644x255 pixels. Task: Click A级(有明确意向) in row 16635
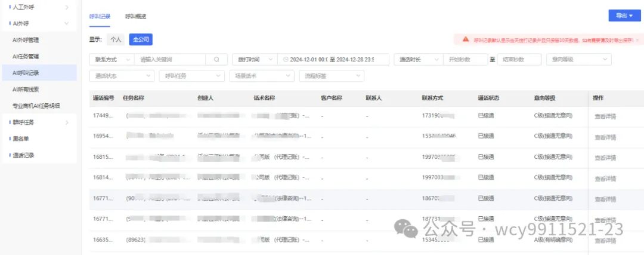(x=553, y=239)
